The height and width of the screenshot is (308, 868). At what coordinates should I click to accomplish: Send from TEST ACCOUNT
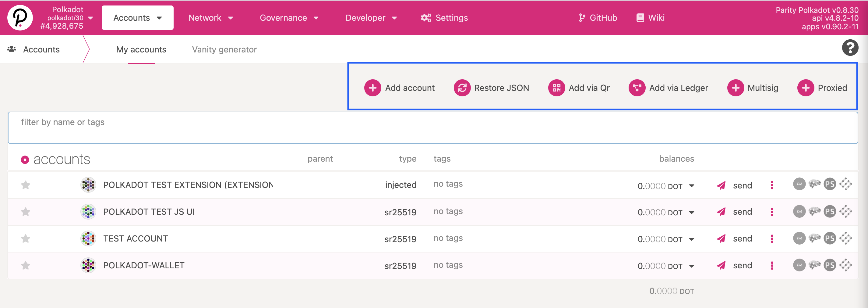click(734, 239)
